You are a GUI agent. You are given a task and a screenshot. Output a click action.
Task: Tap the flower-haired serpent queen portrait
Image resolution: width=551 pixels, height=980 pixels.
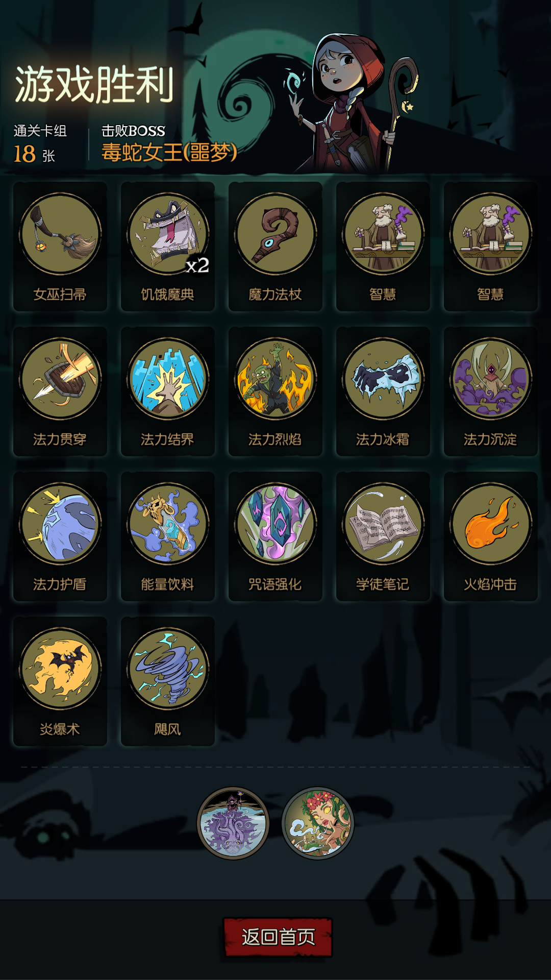coord(318,823)
